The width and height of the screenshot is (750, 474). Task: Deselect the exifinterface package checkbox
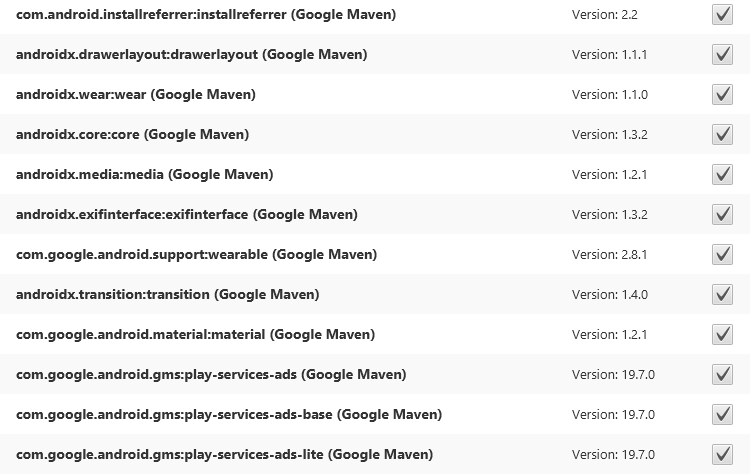(722, 215)
